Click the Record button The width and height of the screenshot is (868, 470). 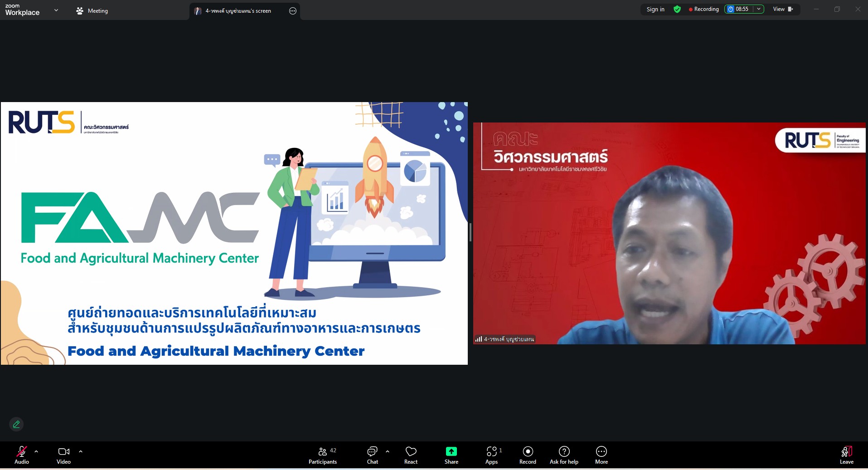(528, 455)
